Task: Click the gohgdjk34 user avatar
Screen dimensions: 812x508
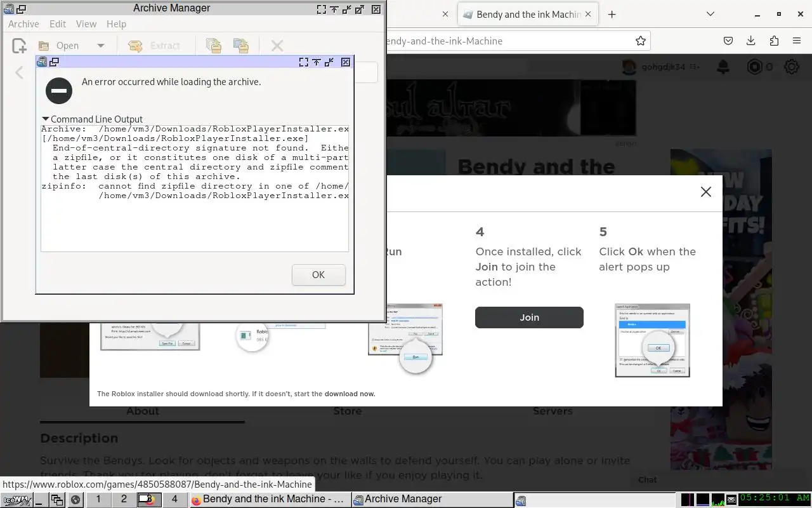Action: (x=629, y=67)
